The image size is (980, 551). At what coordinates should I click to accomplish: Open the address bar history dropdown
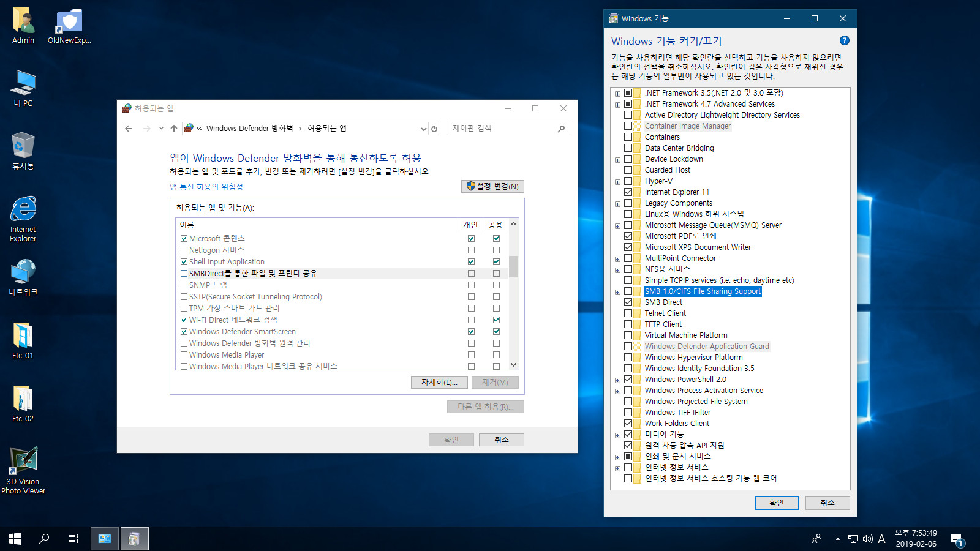pyautogui.click(x=423, y=129)
